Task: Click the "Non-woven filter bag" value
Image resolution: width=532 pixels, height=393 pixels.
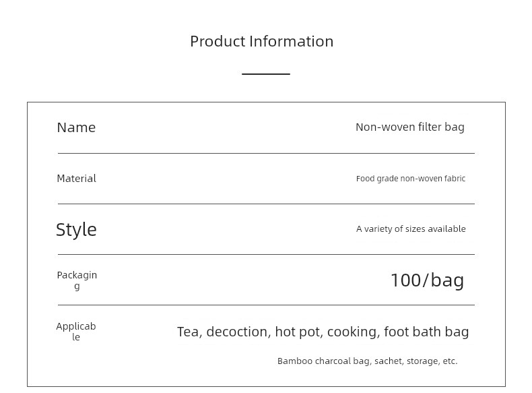Action: [x=409, y=127]
